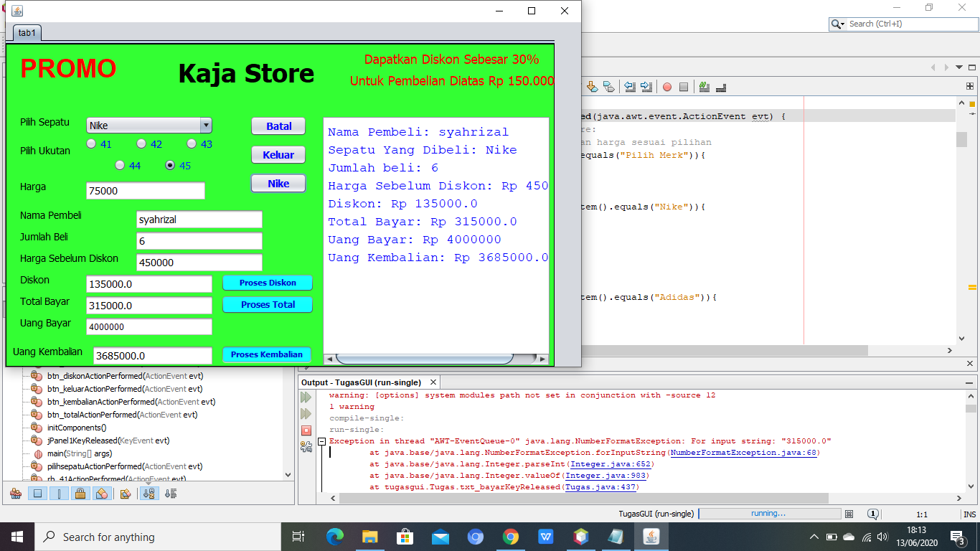Open the notifications icon in NetBeans status bar
This screenshot has height=551, width=980.
click(873, 514)
